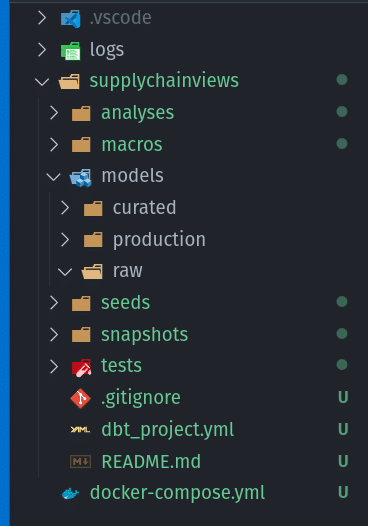
Task: Click the green logs folder icon
Action: click(70, 51)
